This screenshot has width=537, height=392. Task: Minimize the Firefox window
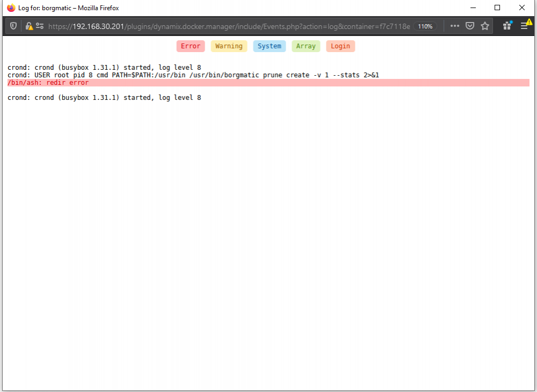[x=473, y=8]
